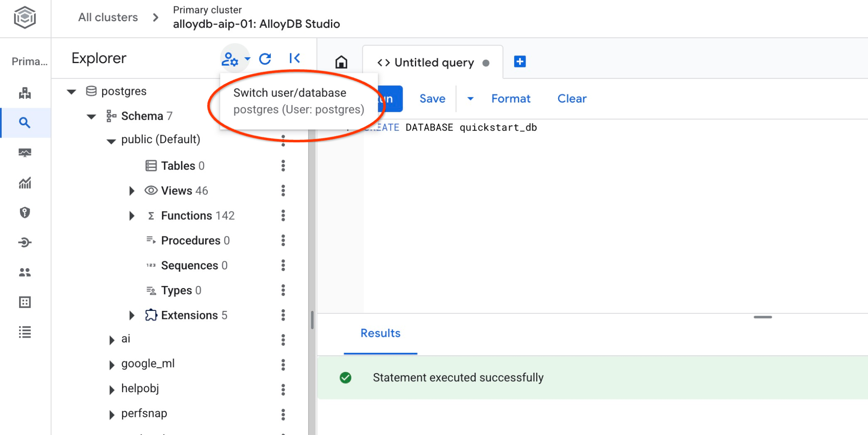The image size is (868, 435).
Task: Add a new query tab with plus icon
Action: 520,62
